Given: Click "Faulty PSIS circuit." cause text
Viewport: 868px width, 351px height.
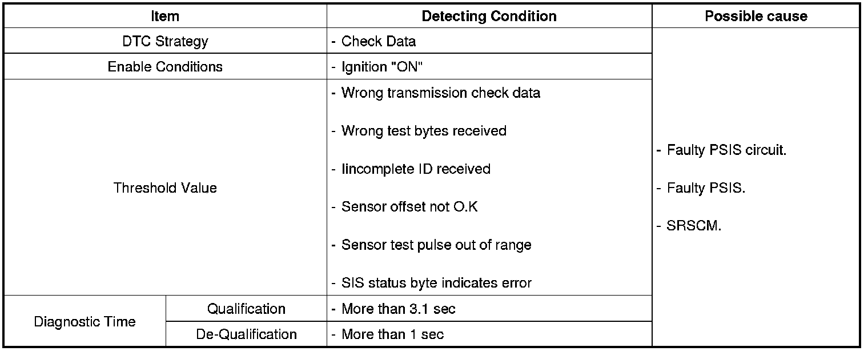Looking at the screenshot, I should (x=726, y=151).
